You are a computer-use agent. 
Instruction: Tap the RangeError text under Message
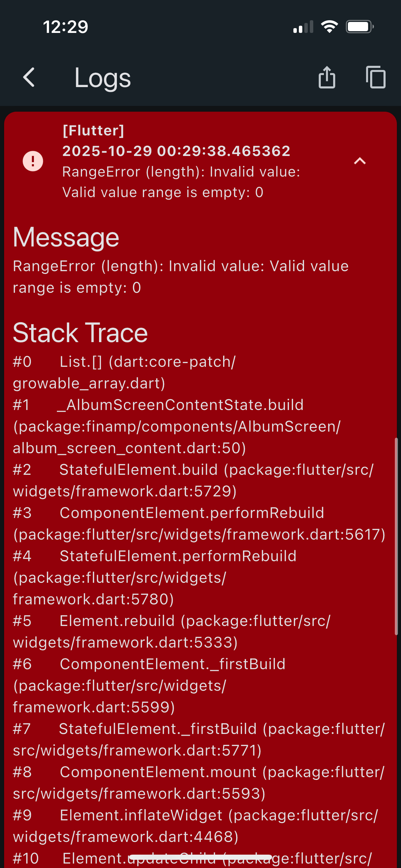click(180, 277)
